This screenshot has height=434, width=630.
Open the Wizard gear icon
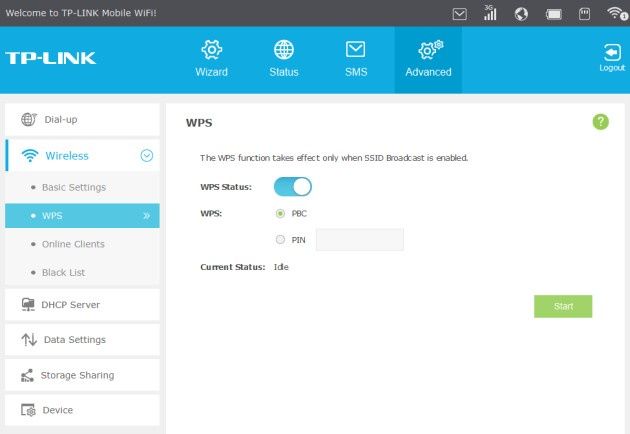point(212,50)
